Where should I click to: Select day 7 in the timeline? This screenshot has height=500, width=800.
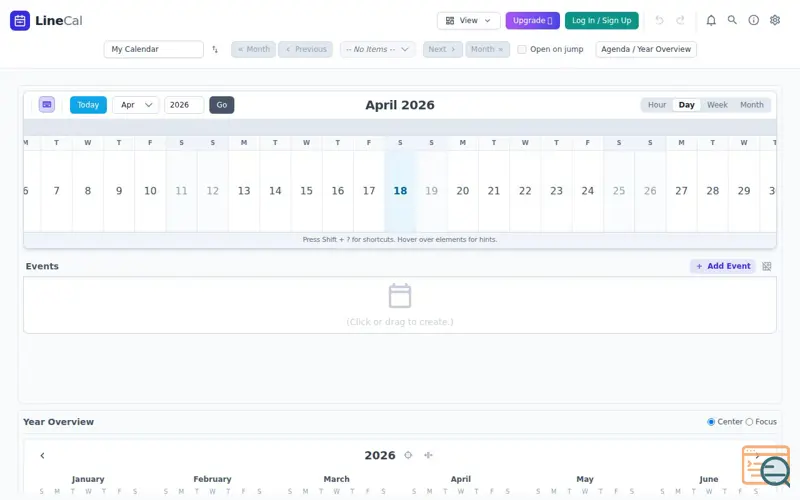(x=57, y=191)
